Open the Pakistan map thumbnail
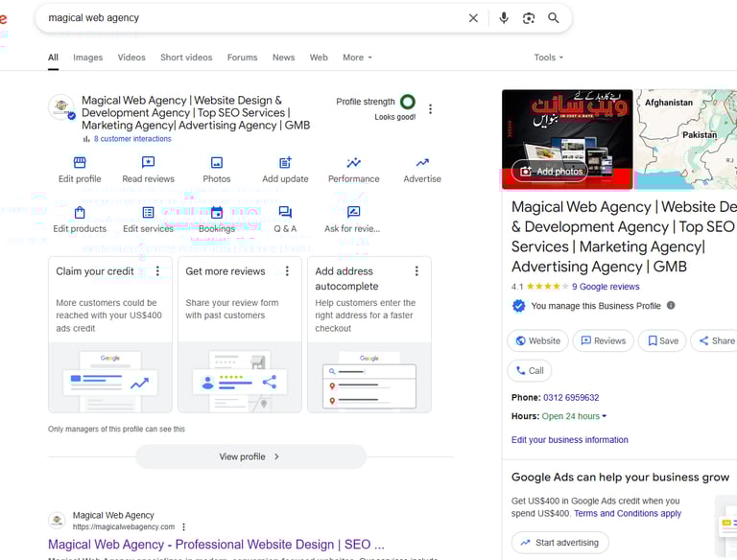Viewport: 737px width, 560px height. pyautogui.click(x=686, y=140)
